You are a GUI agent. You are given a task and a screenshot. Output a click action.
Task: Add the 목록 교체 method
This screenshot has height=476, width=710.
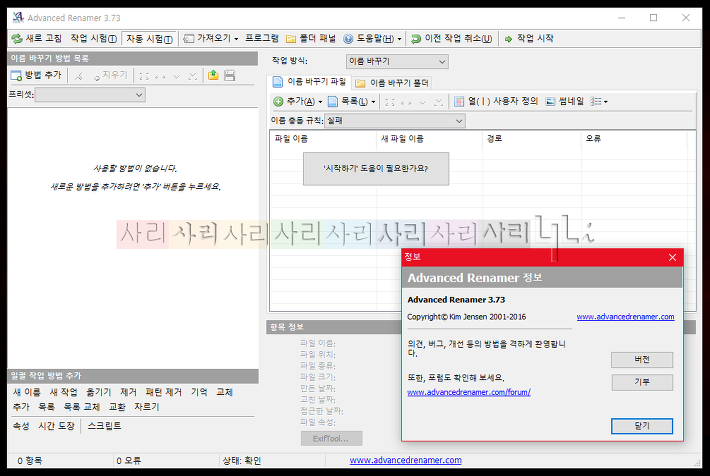point(82,407)
